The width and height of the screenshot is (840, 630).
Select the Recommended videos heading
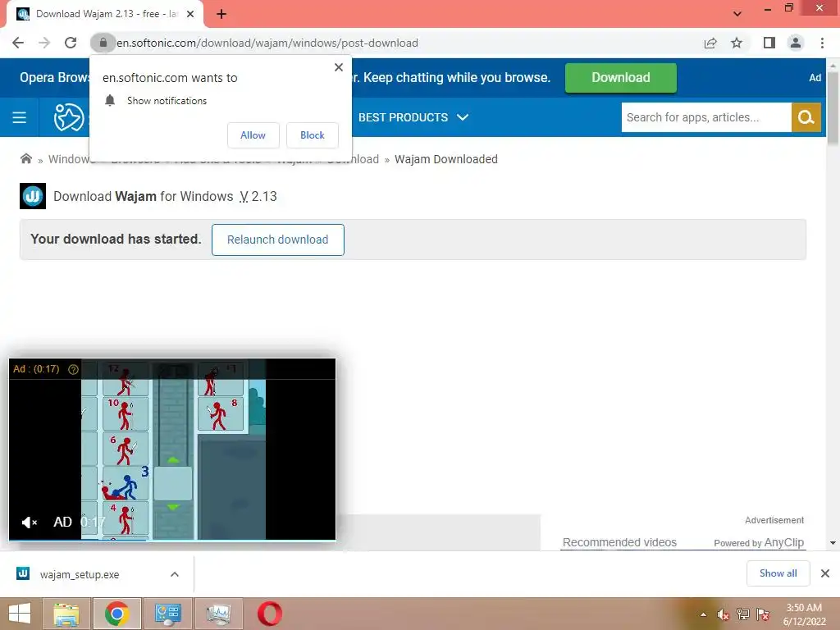(619, 542)
